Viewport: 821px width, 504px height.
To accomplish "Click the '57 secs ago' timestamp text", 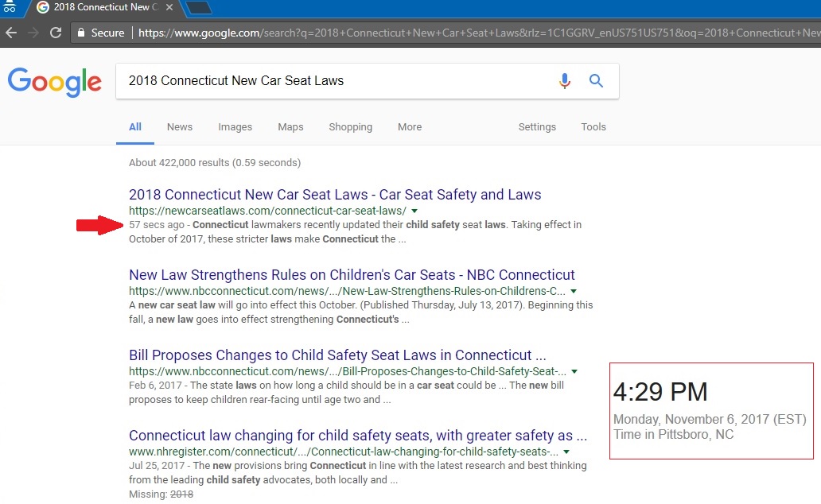I will (x=157, y=224).
